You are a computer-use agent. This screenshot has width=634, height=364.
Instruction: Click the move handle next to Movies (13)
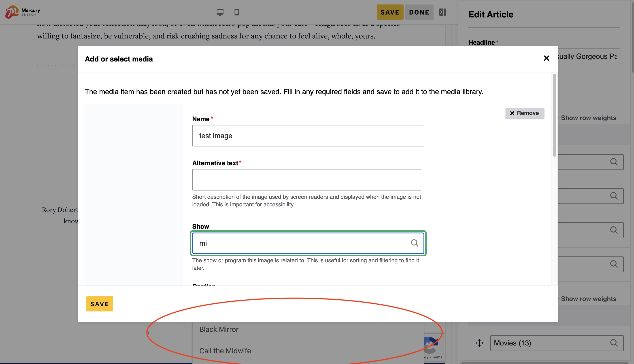(479, 343)
